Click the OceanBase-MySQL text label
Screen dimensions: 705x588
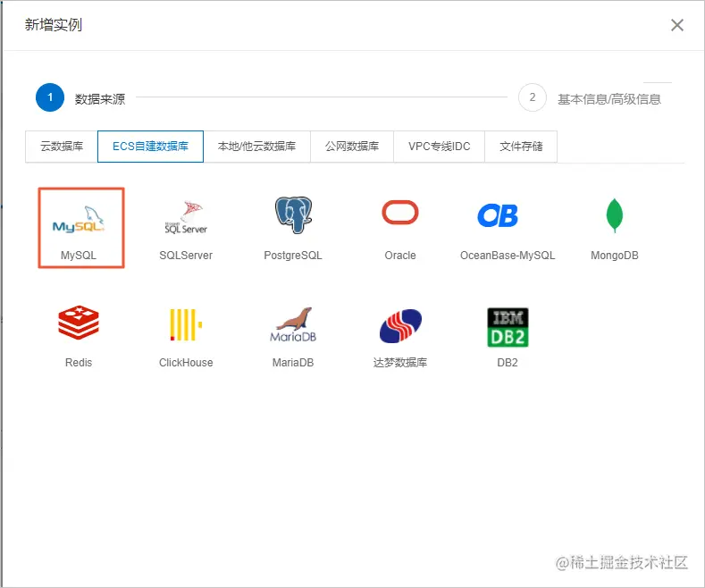pyautogui.click(x=508, y=256)
